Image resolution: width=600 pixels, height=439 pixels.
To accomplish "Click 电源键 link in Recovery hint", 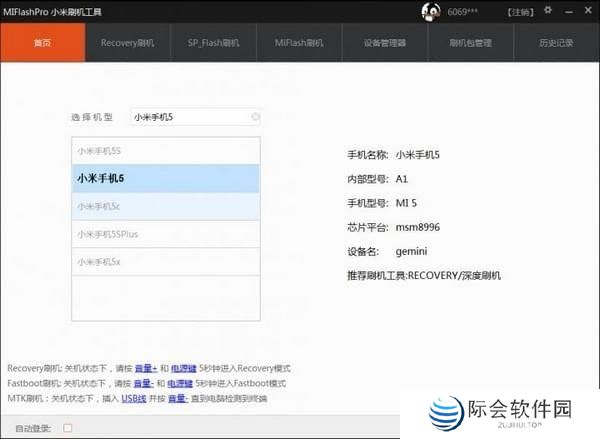I will click(184, 368).
